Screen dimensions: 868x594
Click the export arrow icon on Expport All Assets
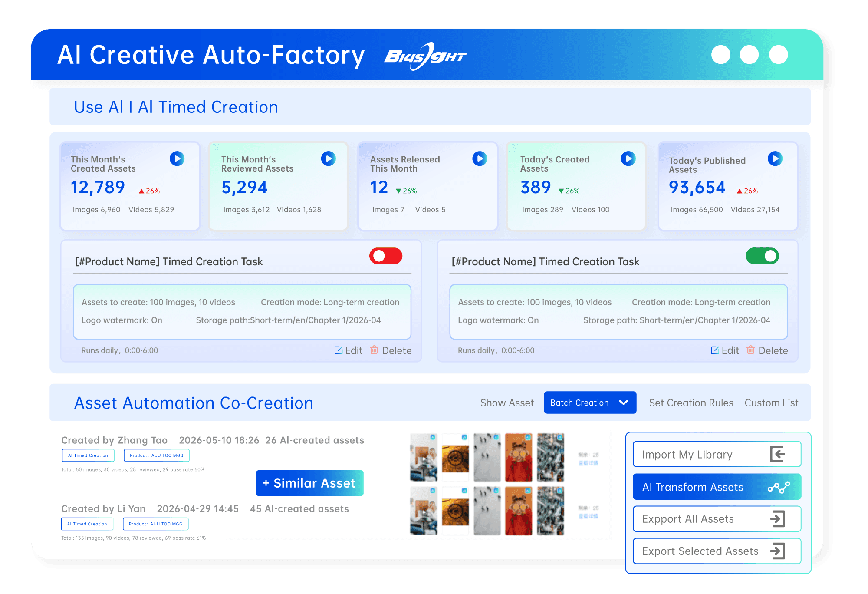click(x=778, y=519)
